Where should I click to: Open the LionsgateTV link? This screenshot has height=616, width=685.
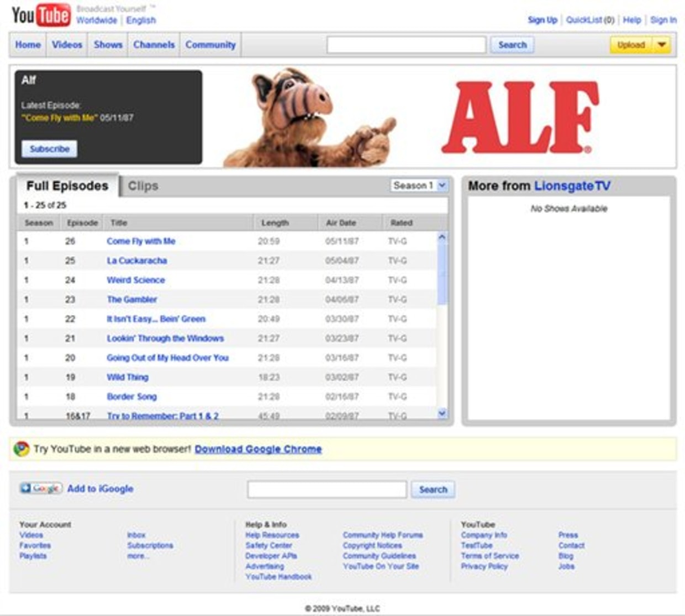572,186
